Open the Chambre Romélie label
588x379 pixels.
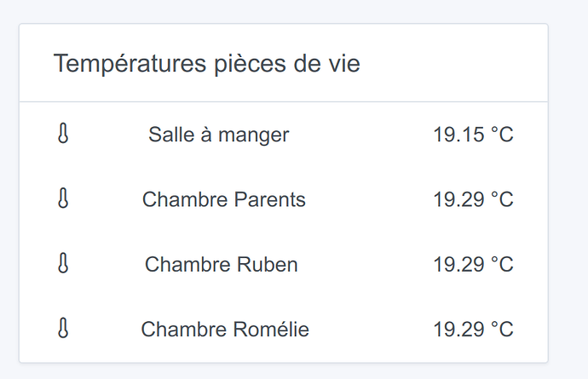pos(225,329)
